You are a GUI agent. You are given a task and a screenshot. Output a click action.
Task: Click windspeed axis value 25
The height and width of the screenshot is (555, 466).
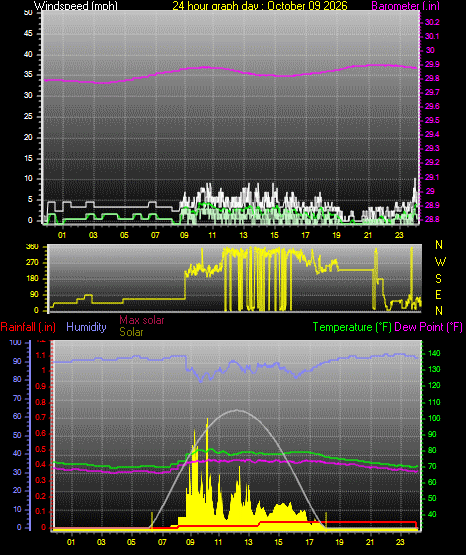tap(28, 116)
